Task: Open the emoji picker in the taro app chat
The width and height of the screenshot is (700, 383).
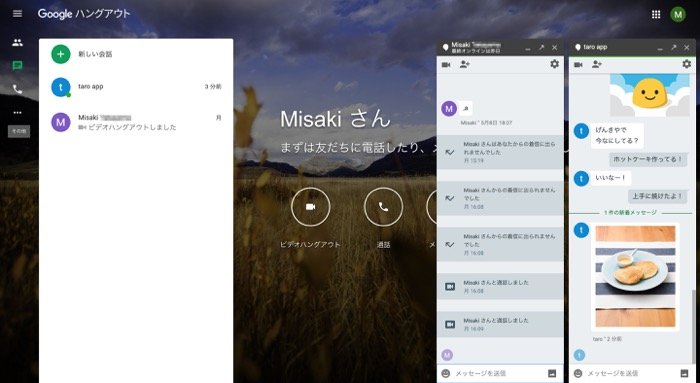Action: tap(578, 373)
